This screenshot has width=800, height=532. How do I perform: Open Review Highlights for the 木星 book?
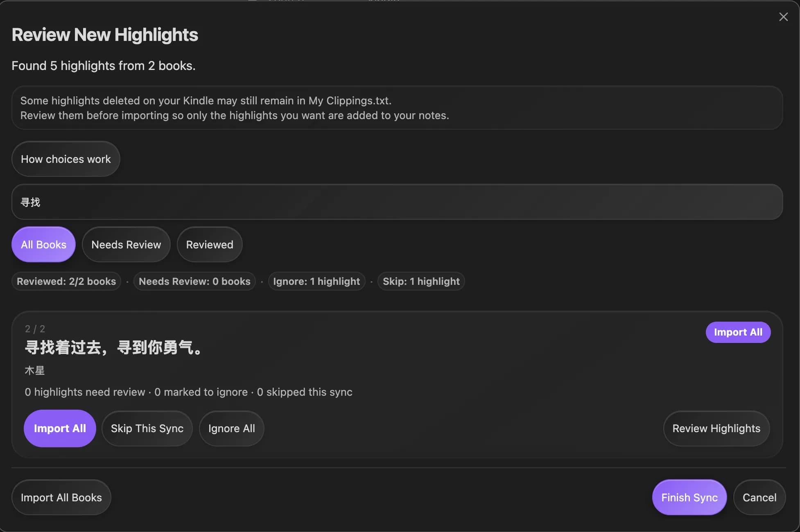[x=716, y=428]
